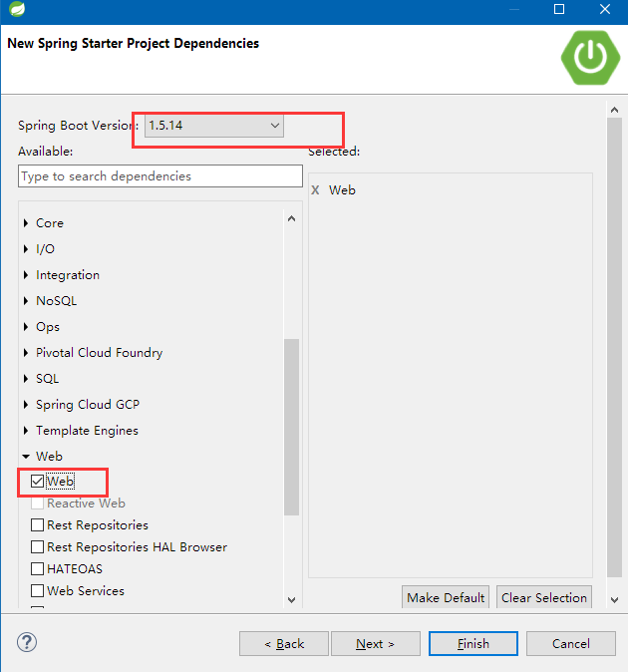The image size is (628, 672).
Task: Expand the NoSQL category
Action: point(26,301)
